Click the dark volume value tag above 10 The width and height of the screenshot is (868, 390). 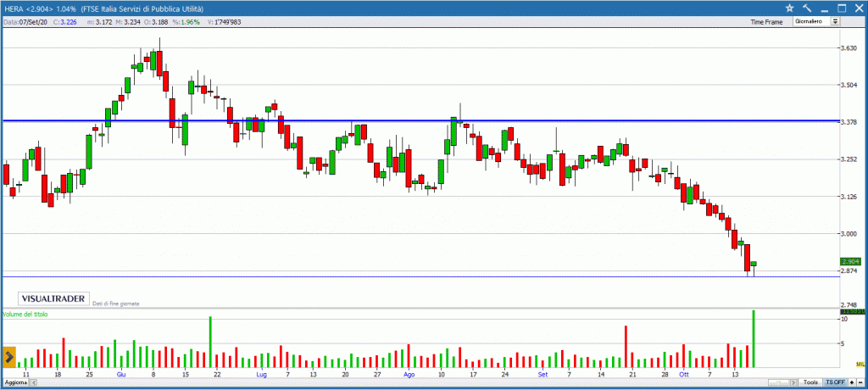(852, 313)
